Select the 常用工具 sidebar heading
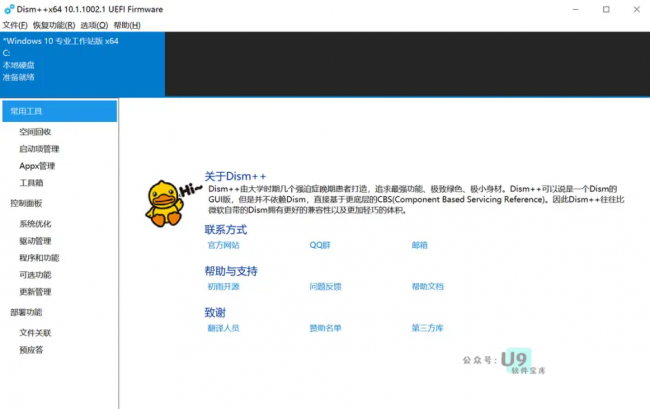Image resolution: width=650 pixels, height=409 pixels. [x=60, y=111]
